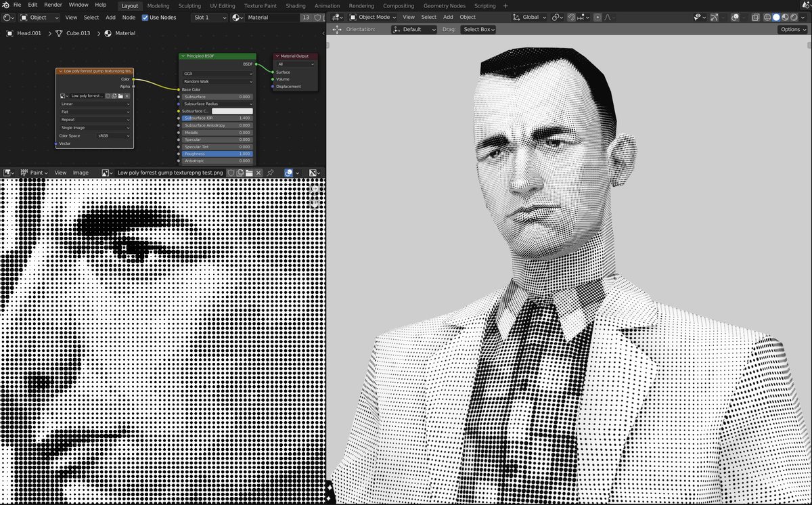Adjust the Subsurface IOR slider
The height and width of the screenshot is (505, 812).
click(x=217, y=118)
